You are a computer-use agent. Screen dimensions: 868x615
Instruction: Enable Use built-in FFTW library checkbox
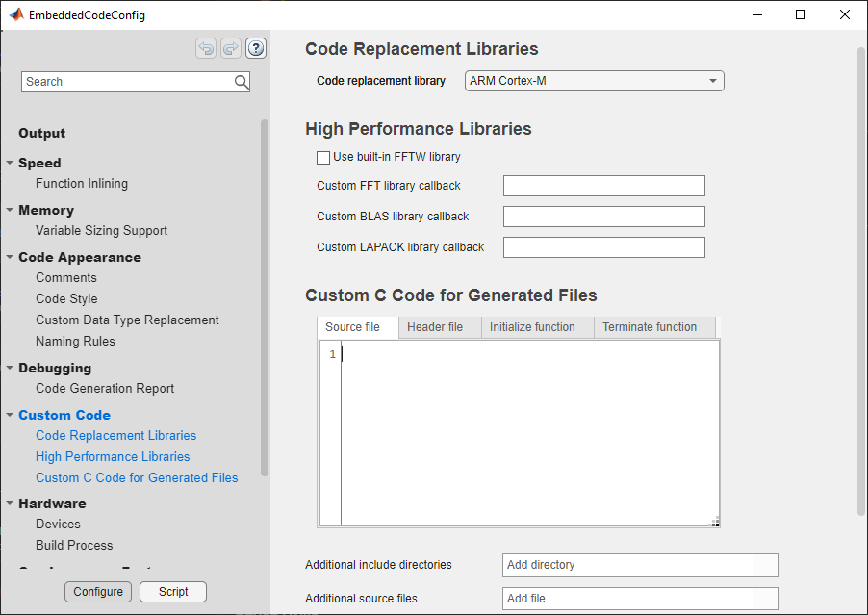[323, 157]
